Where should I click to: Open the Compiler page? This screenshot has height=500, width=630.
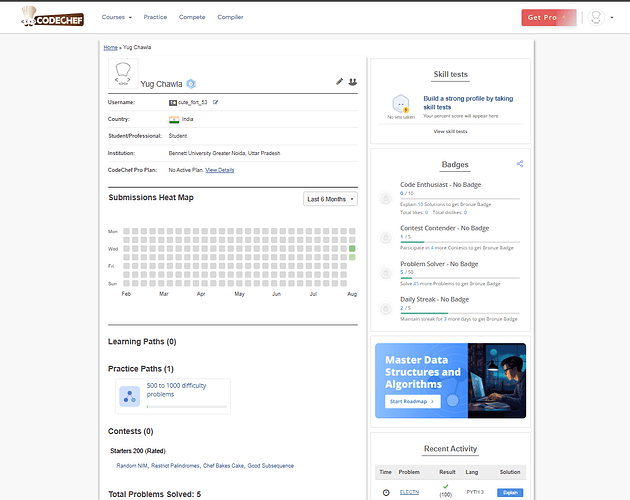tap(230, 17)
